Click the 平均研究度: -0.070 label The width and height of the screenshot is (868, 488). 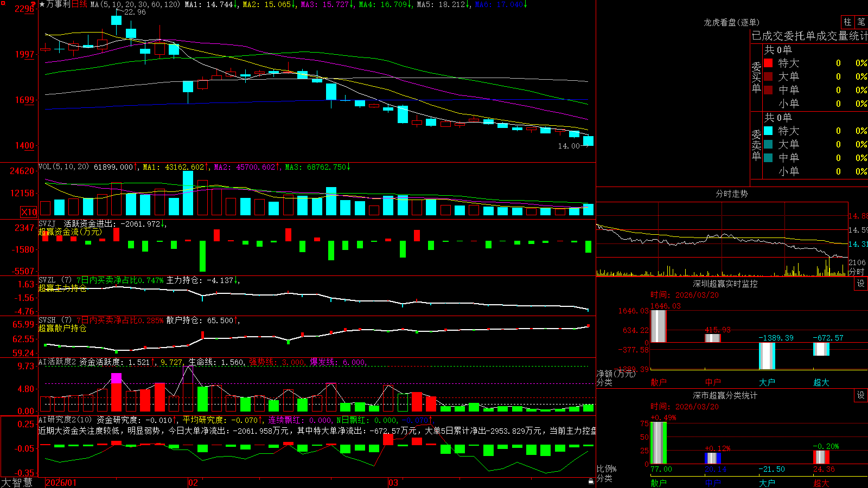tap(221, 420)
